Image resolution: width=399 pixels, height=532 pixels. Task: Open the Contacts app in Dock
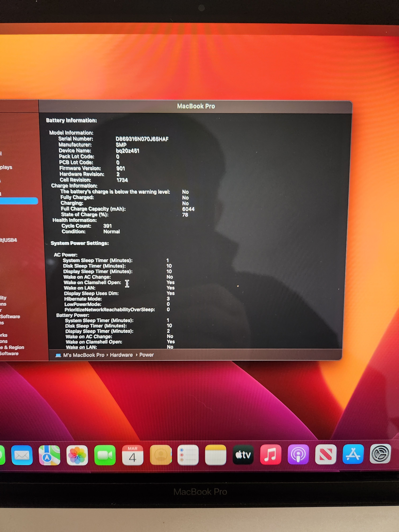click(x=160, y=455)
